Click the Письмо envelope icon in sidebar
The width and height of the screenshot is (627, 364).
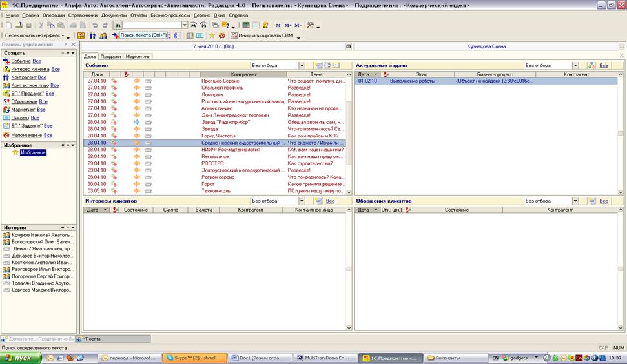[6, 118]
